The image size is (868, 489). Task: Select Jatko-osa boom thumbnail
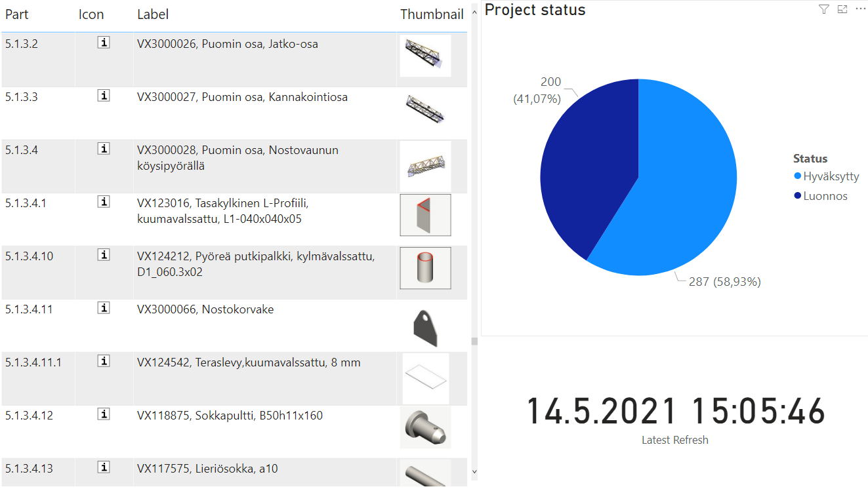point(425,56)
